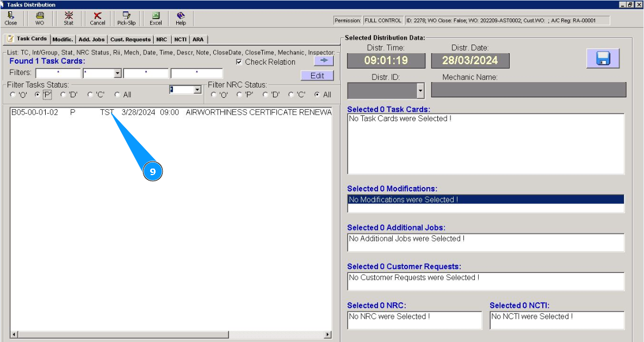Select Tasks Status 'O' radio button
The width and height of the screenshot is (644, 342).
click(13, 95)
